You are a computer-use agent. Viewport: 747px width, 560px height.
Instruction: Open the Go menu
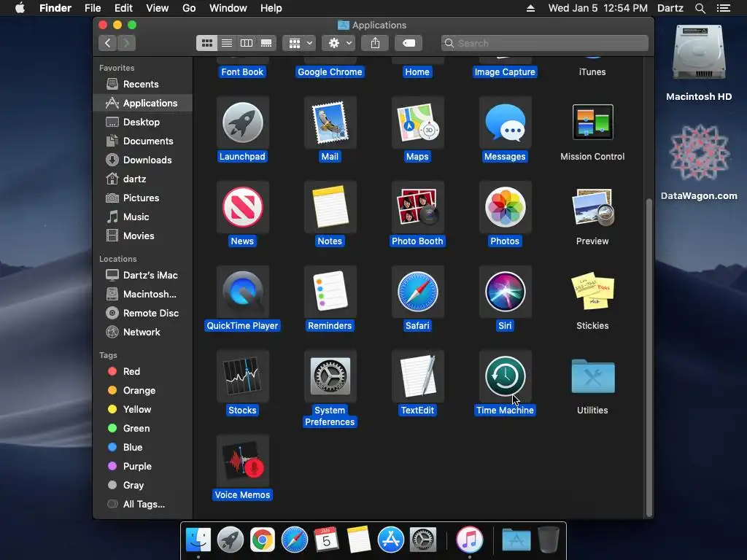click(x=189, y=8)
